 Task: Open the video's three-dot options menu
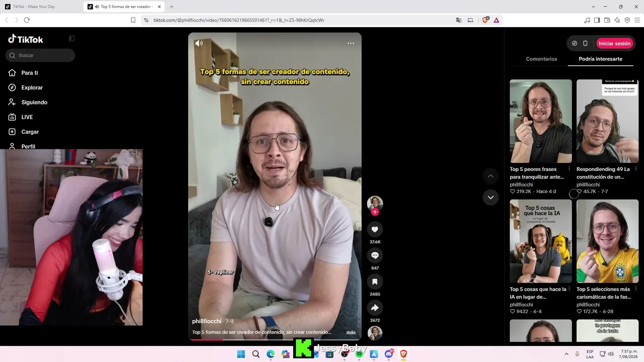[x=351, y=43]
